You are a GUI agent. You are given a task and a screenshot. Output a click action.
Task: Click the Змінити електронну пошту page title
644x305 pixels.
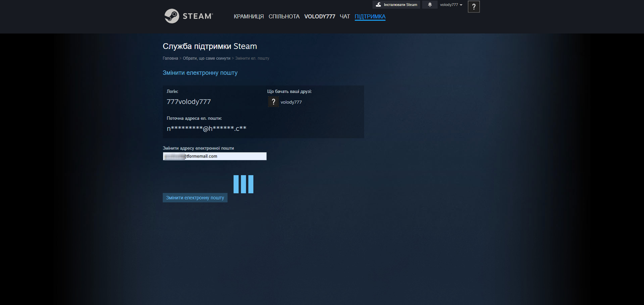200,73
